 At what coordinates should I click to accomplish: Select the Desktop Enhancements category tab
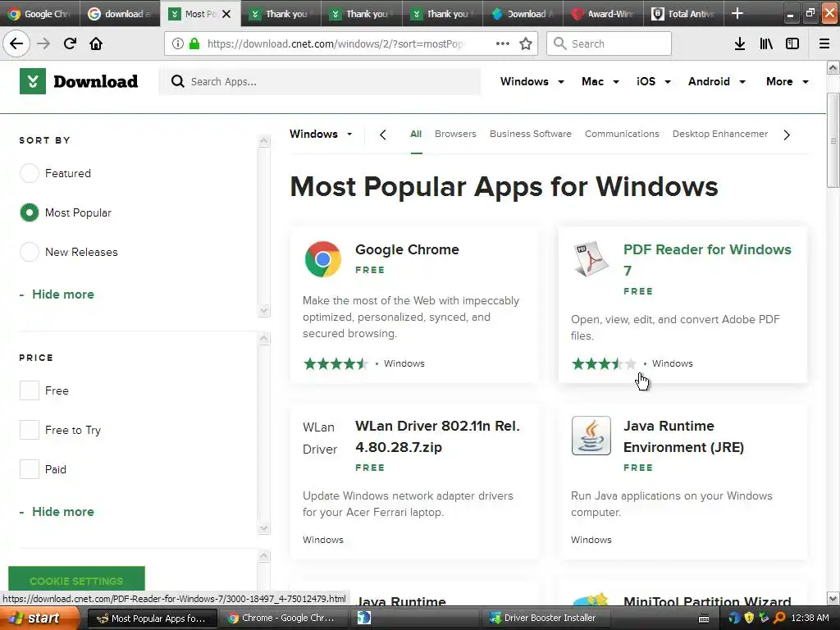tap(720, 134)
